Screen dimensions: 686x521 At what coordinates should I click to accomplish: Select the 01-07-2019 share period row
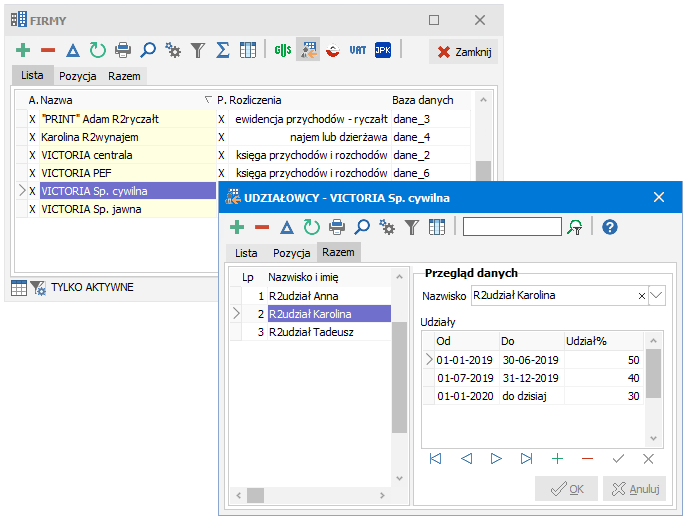(534, 378)
